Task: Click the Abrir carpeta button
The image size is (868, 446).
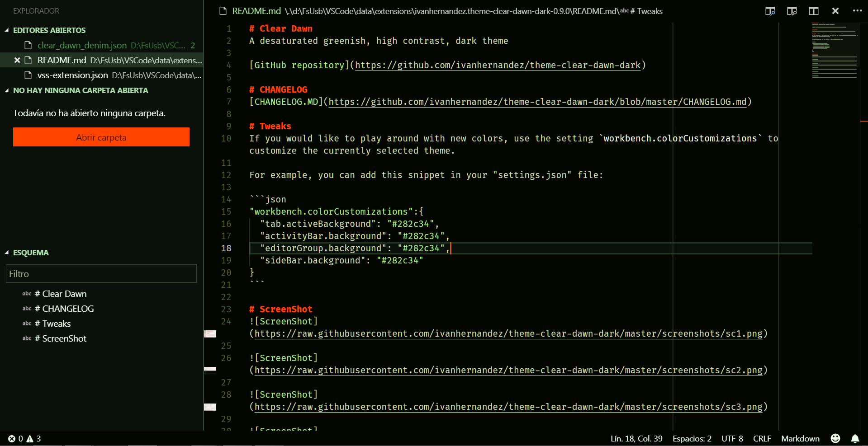Action: click(x=101, y=137)
